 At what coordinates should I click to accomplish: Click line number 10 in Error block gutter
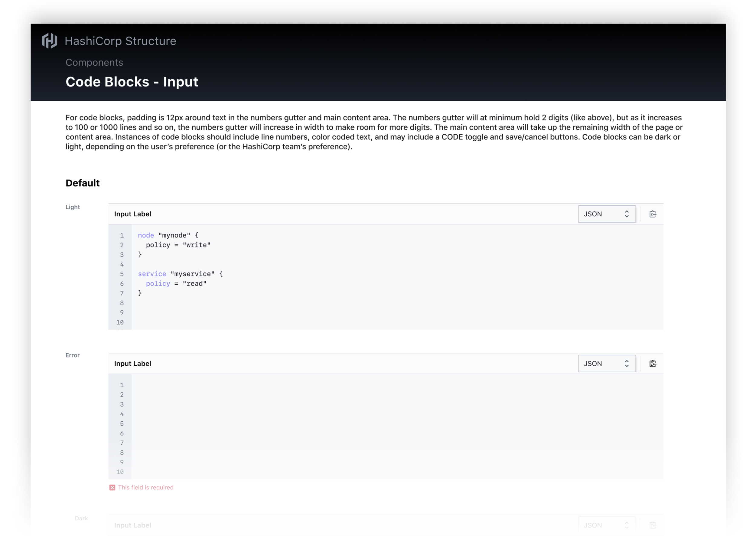tap(120, 472)
